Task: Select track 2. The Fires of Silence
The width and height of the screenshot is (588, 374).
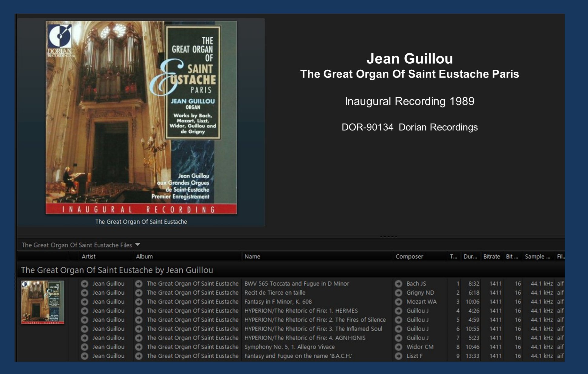Action: coord(315,320)
